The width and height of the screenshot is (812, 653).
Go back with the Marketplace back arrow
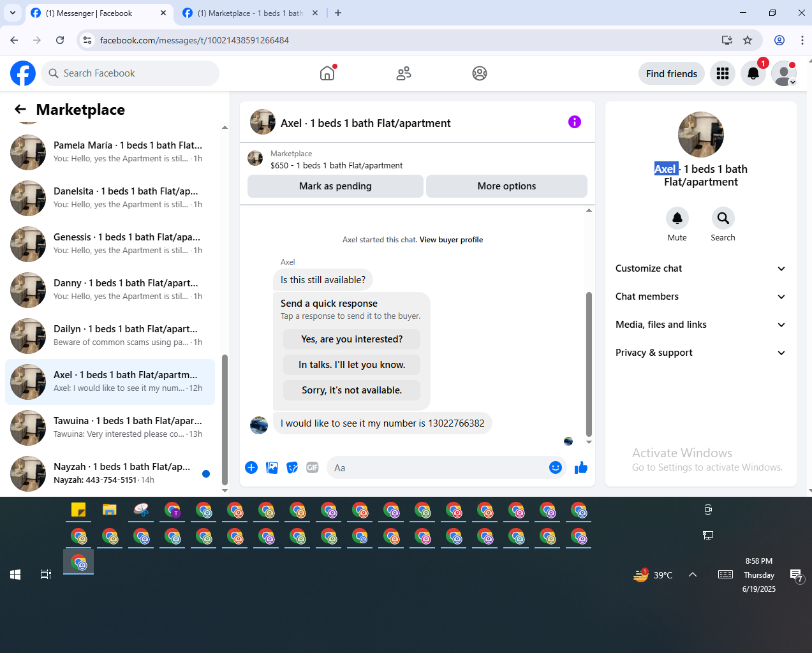pos(20,110)
